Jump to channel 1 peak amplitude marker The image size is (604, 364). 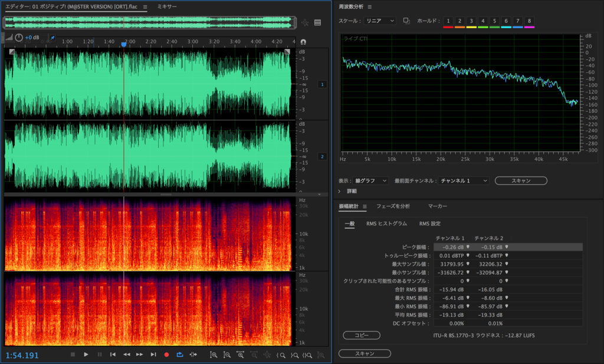coord(468,247)
